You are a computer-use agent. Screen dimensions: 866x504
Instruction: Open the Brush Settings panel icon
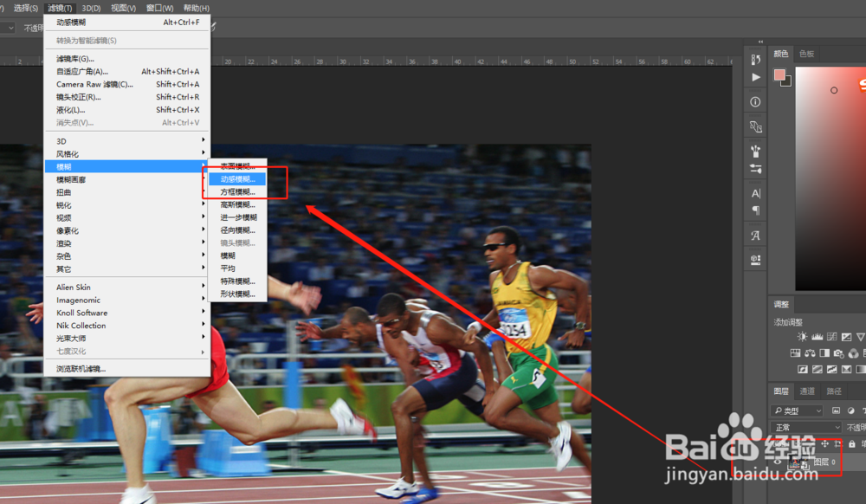(755, 168)
